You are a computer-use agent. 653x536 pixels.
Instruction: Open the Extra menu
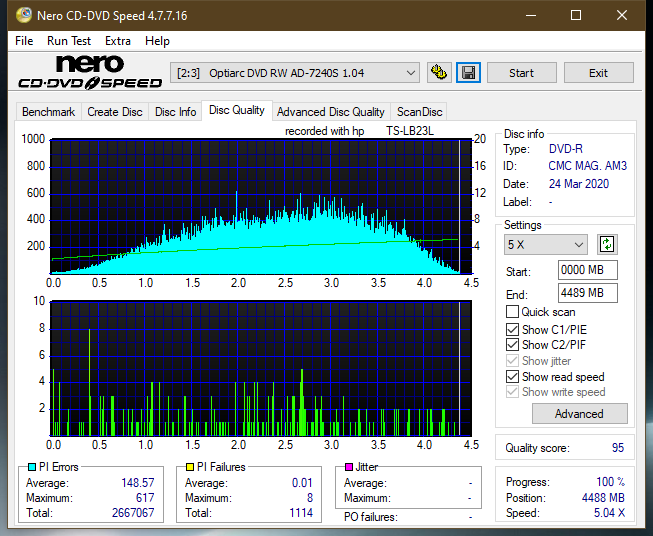(118, 41)
